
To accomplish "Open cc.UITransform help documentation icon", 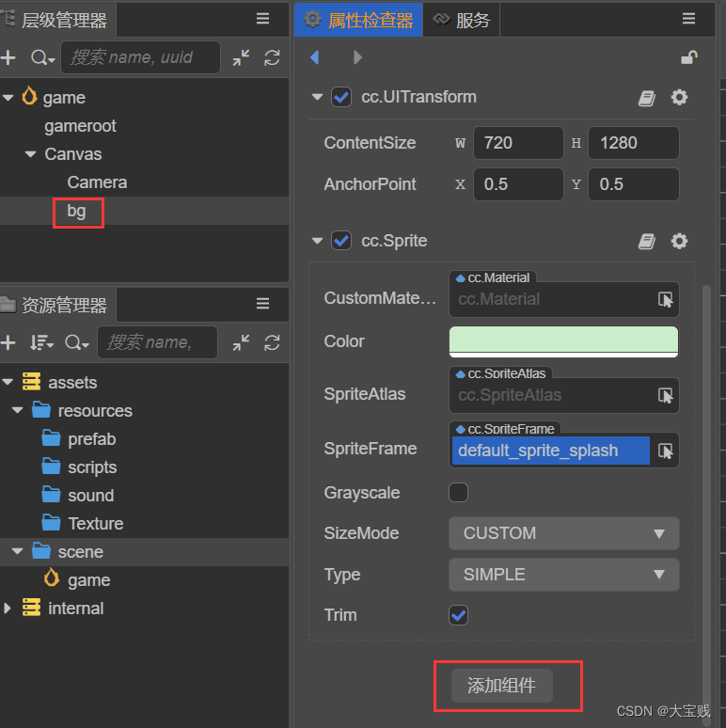I will (x=646, y=98).
